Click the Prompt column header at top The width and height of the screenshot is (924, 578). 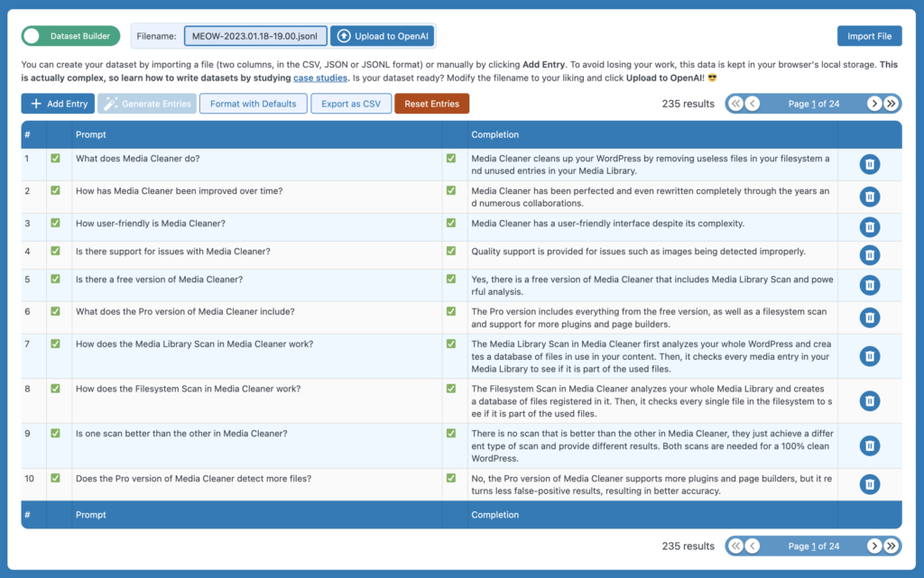[x=91, y=134]
